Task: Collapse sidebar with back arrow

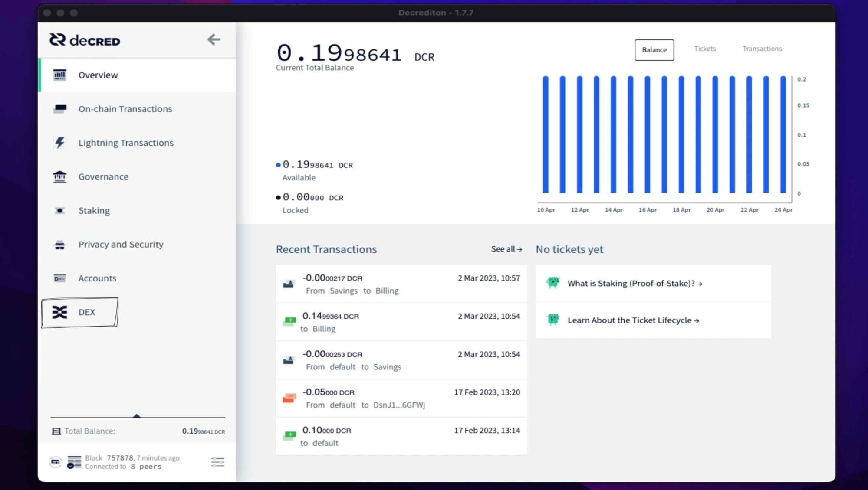Action: pyautogui.click(x=214, y=39)
